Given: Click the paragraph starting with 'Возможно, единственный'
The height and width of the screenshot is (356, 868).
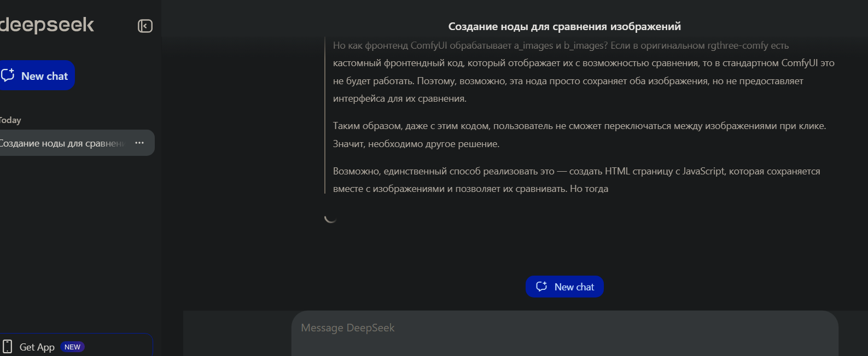Looking at the screenshot, I should tap(576, 180).
